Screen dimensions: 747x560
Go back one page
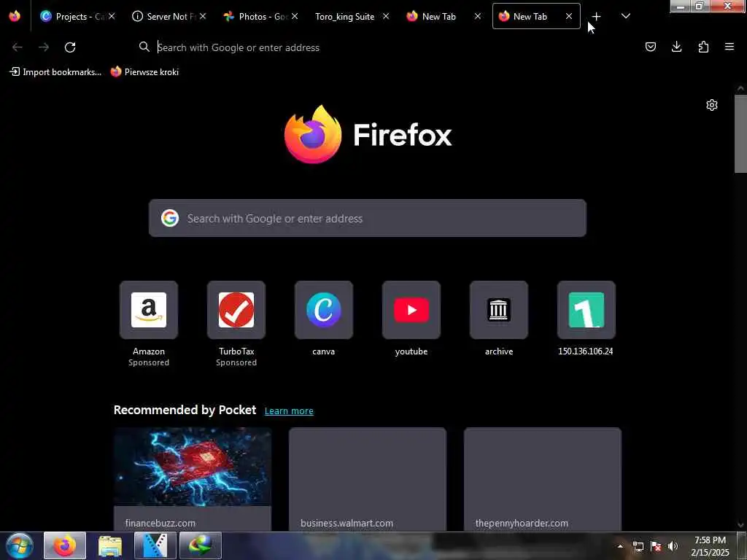pos(18,47)
